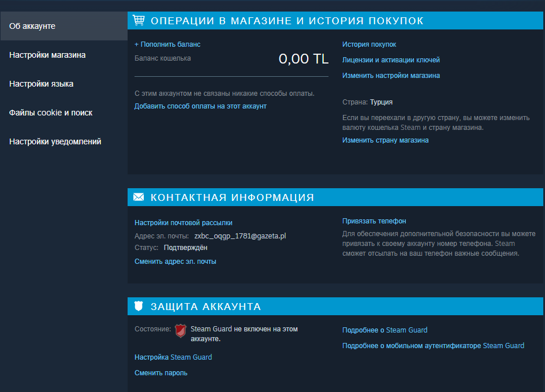The width and height of the screenshot is (545, 392).
Task: Open Настройка Steam Guard link
Action: point(173,357)
